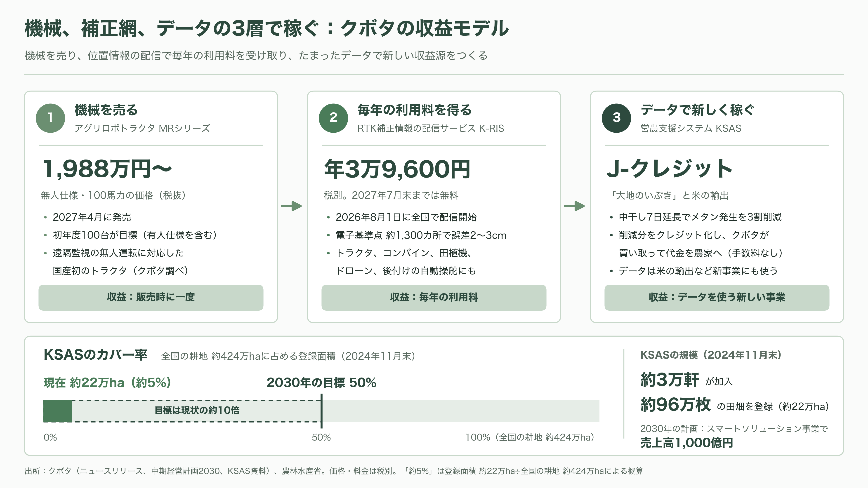
Task: Click the label 収益：データを使う新しい事業
Action: [x=717, y=297]
